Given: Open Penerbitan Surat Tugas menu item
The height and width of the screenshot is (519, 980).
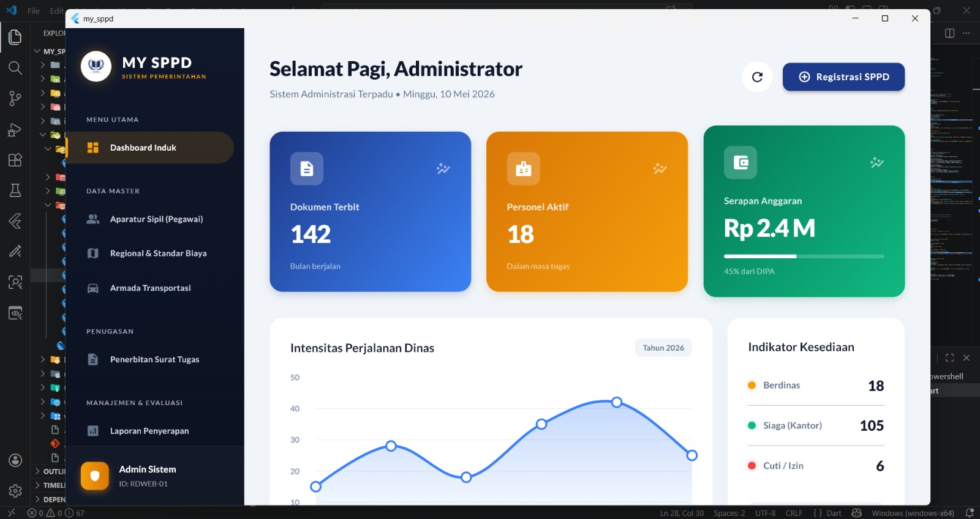Looking at the screenshot, I should pyautogui.click(x=149, y=359).
